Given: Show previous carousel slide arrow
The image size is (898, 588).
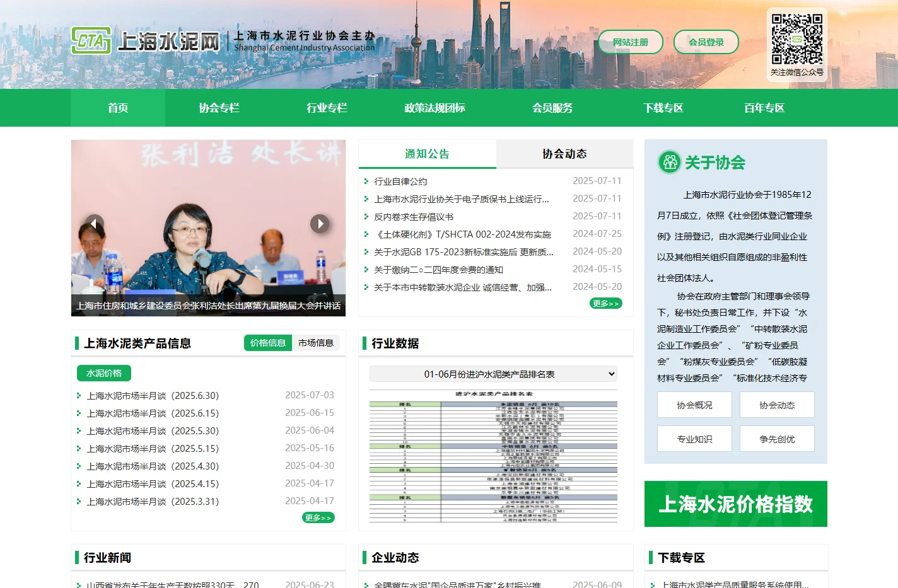Looking at the screenshot, I should click(95, 223).
